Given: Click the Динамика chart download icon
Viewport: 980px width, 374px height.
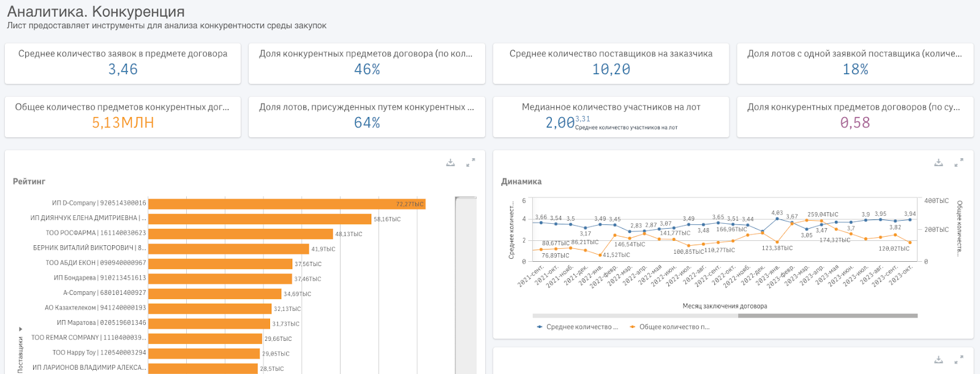Looking at the screenshot, I should [x=938, y=162].
